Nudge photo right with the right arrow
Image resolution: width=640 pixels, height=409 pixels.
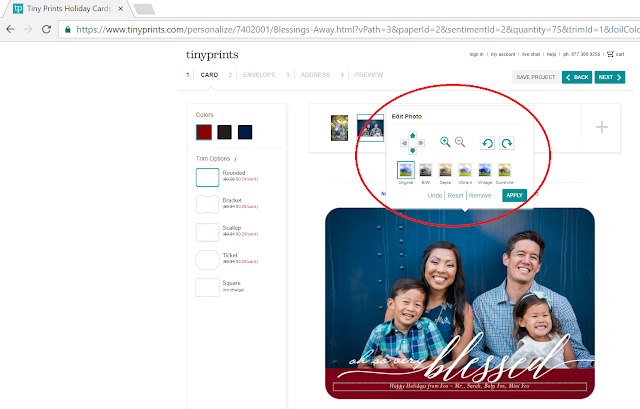tap(421, 143)
